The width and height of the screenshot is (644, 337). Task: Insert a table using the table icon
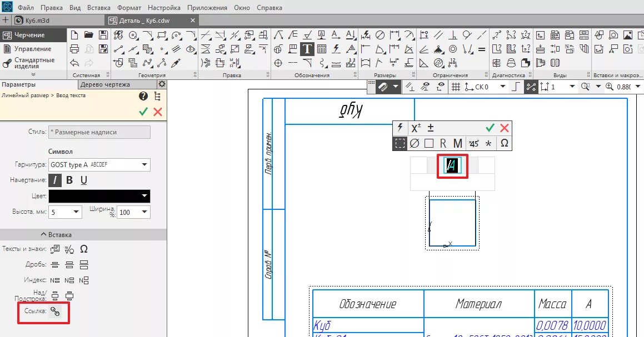(x=322, y=49)
